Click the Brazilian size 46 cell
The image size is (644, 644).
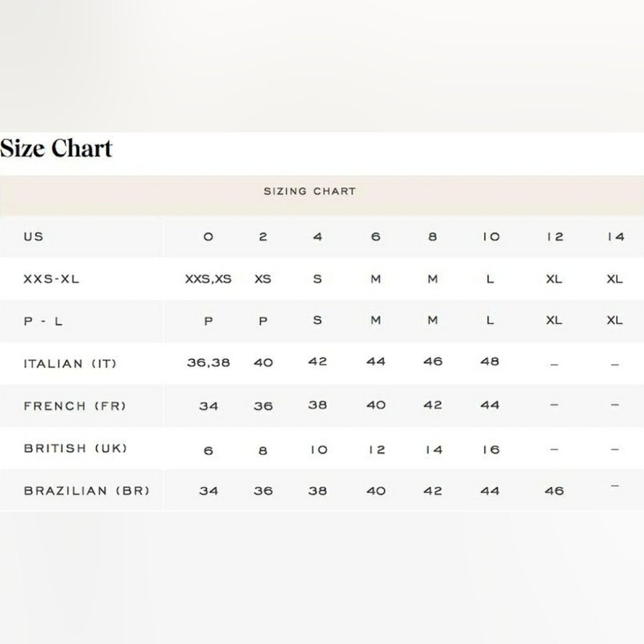pyautogui.click(x=554, y=491)
